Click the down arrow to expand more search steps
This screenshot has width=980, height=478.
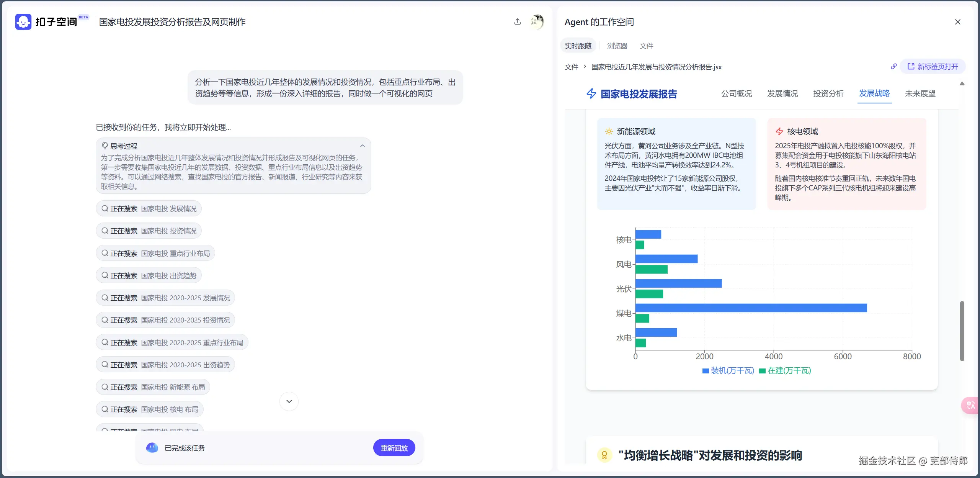coord(289,401)
